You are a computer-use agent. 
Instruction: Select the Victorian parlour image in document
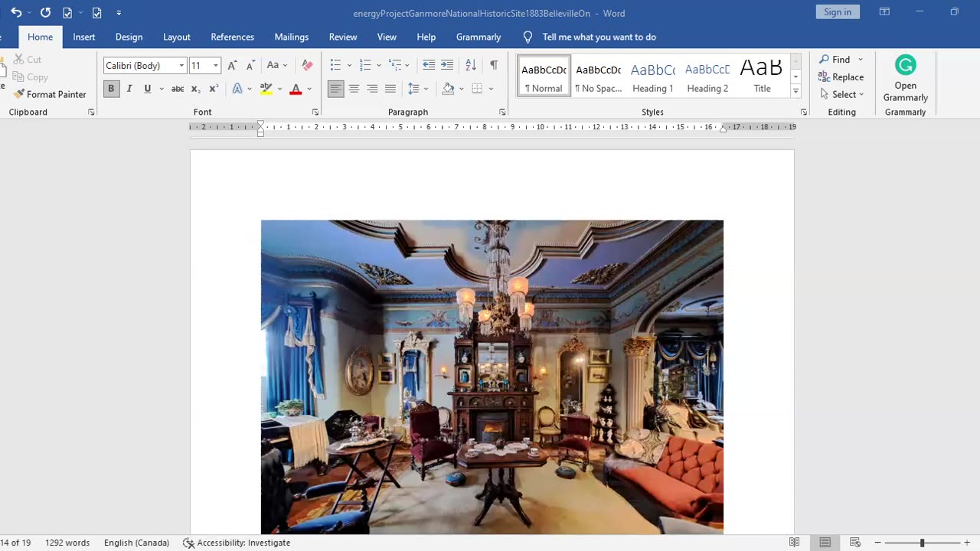[492, 377]
